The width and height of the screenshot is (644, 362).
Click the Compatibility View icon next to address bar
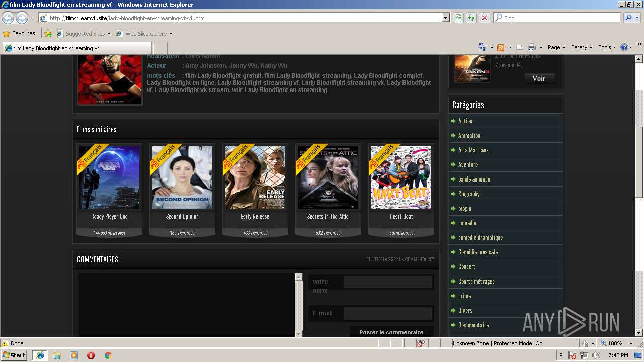[458, 18]
